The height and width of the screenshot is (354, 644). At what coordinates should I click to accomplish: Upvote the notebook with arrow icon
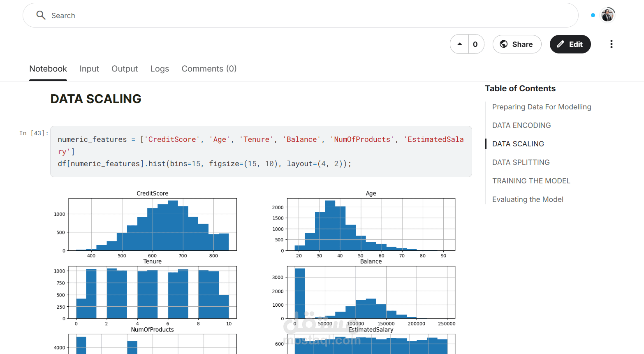tap(460, 44)
